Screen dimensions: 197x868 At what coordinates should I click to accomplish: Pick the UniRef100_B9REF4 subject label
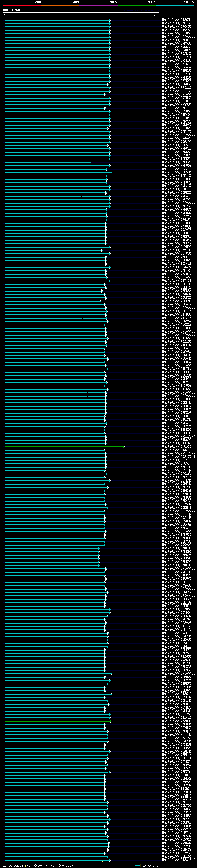click(x=177, y=159)
